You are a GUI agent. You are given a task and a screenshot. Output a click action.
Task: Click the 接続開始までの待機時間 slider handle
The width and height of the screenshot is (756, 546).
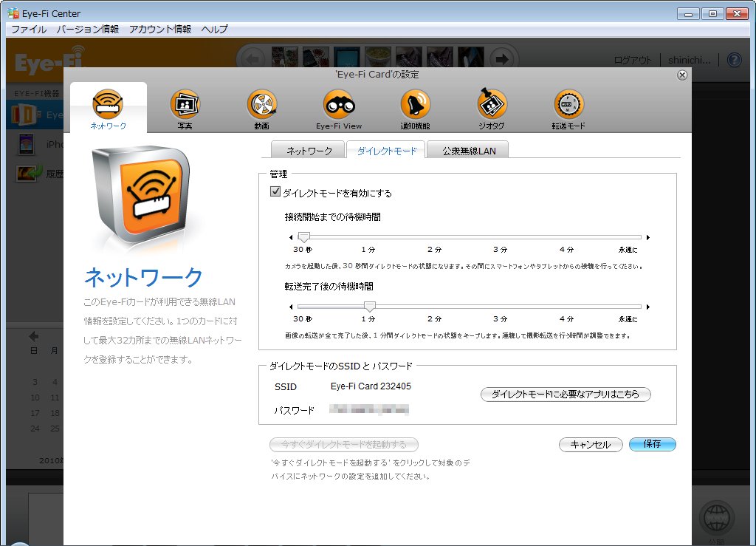pos(303,237)
